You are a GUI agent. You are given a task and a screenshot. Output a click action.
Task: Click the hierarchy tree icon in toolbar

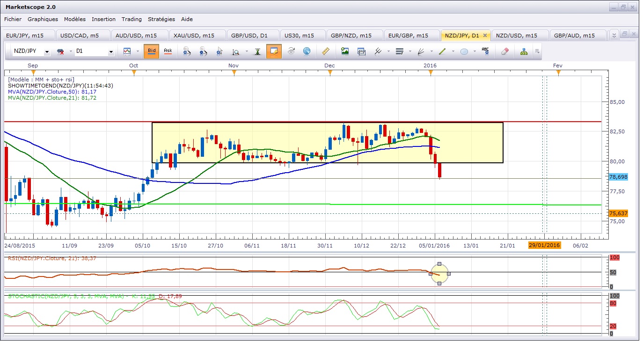pos(524,51)
